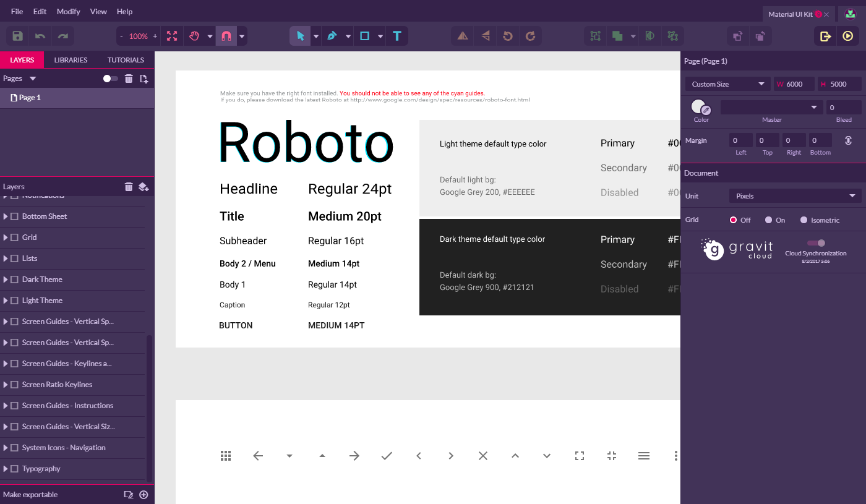Select the Text tool
Viewport: 866px width, 504px height.
[397, 36]
